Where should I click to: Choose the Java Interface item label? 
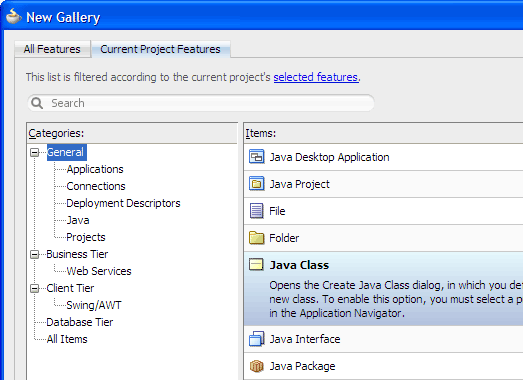click(x=305, y=339)
